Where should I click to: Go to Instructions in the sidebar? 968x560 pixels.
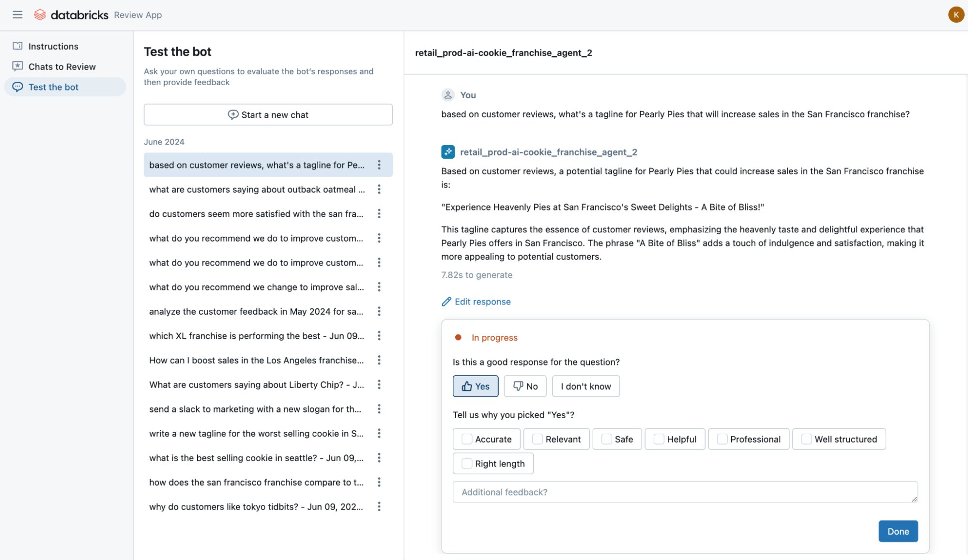point(53,46)
